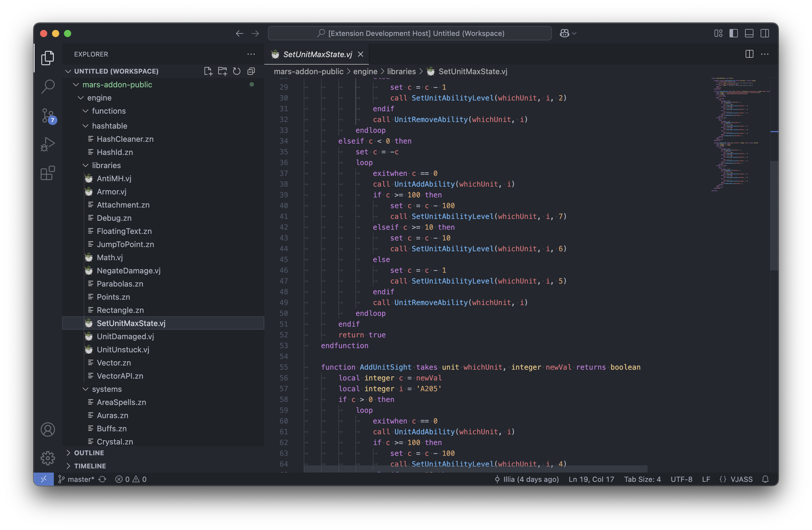The image size is (812, 530).
Task: Click the vertical scrollbar thumb in editor
Action: pos(773,215)
